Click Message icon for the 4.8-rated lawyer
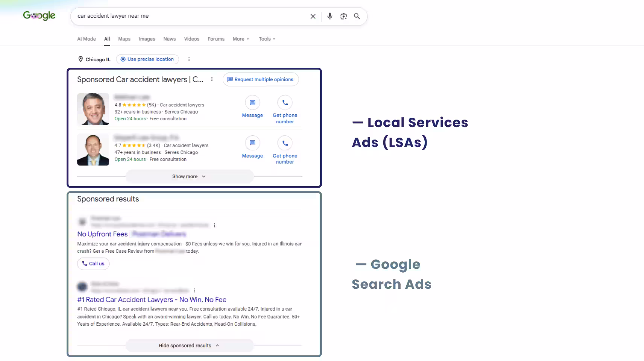The width and height of the screenshot is (644, 361). [252, 102]
